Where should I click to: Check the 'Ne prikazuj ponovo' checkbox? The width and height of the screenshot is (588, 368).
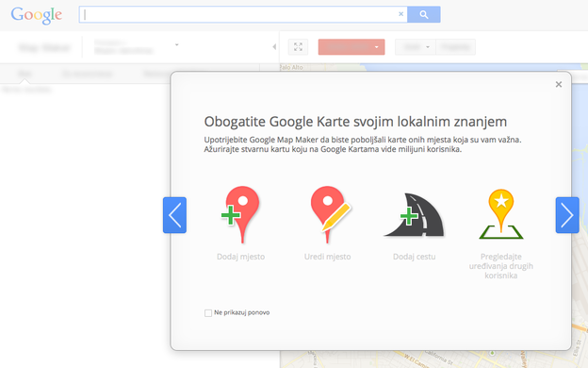pyautogui.click(x=208, y=313)
